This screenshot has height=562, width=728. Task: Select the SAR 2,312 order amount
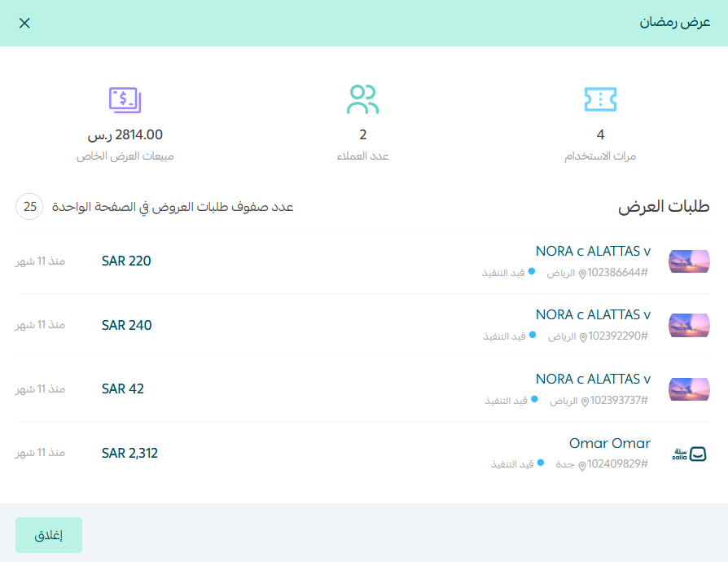pos(129,453)
